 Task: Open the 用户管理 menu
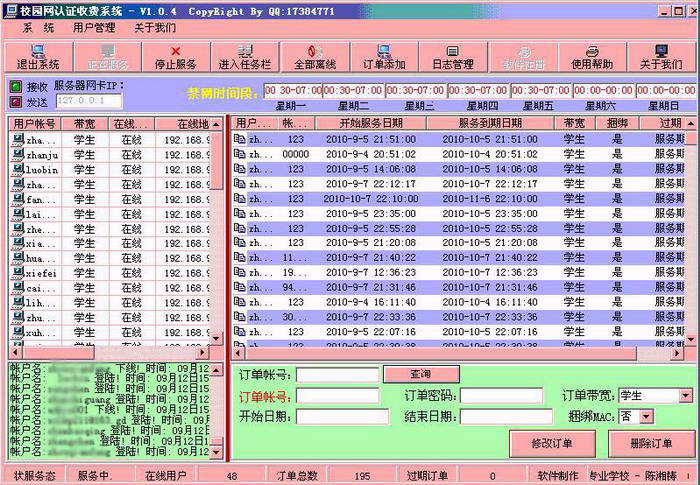[94, 28]
